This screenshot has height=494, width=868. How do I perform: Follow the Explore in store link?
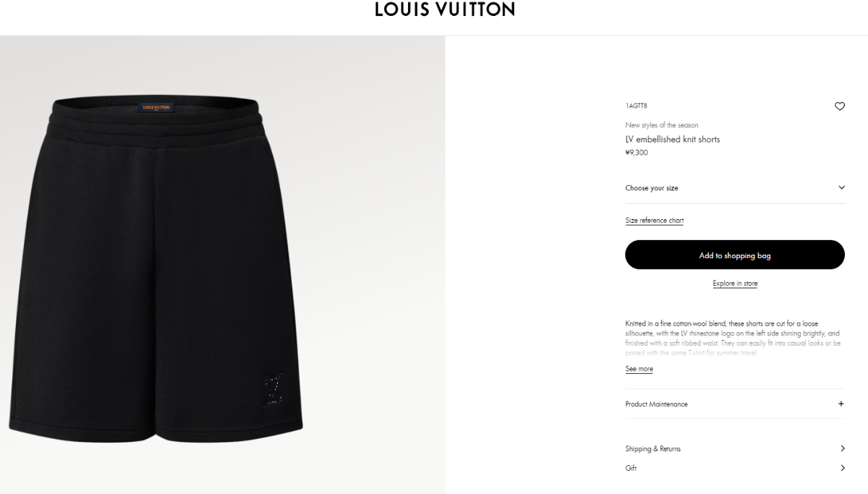point(735,284)
